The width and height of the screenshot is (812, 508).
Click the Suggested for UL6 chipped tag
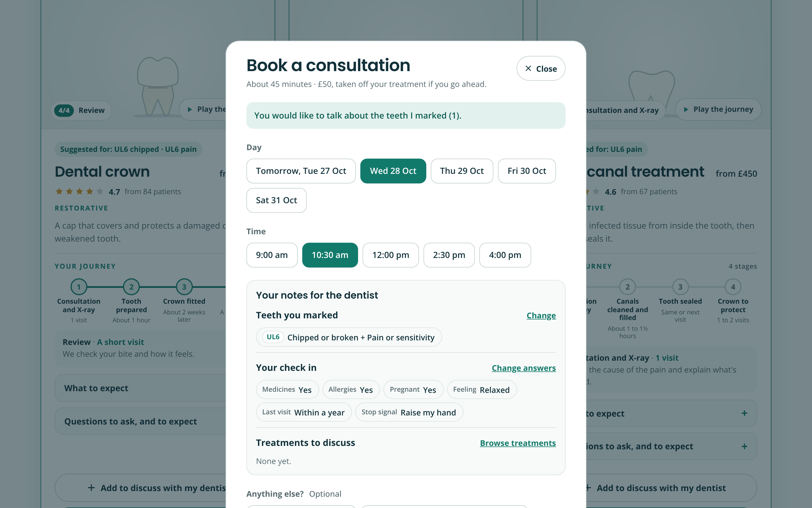(128, 149)
